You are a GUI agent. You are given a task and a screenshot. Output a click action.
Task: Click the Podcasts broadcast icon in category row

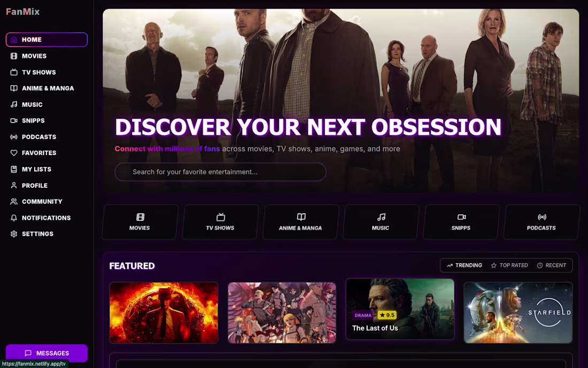pyautogui.click(x=542, y=217)
